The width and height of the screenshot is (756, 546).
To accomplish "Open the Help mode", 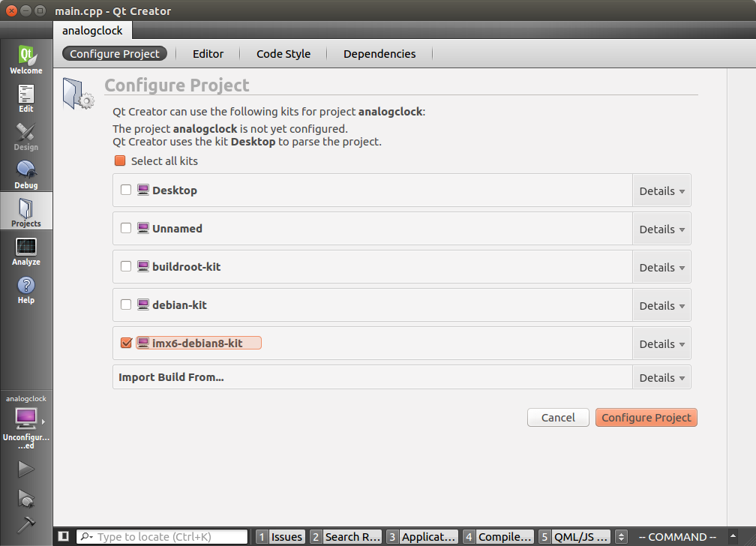I will 26,289.
